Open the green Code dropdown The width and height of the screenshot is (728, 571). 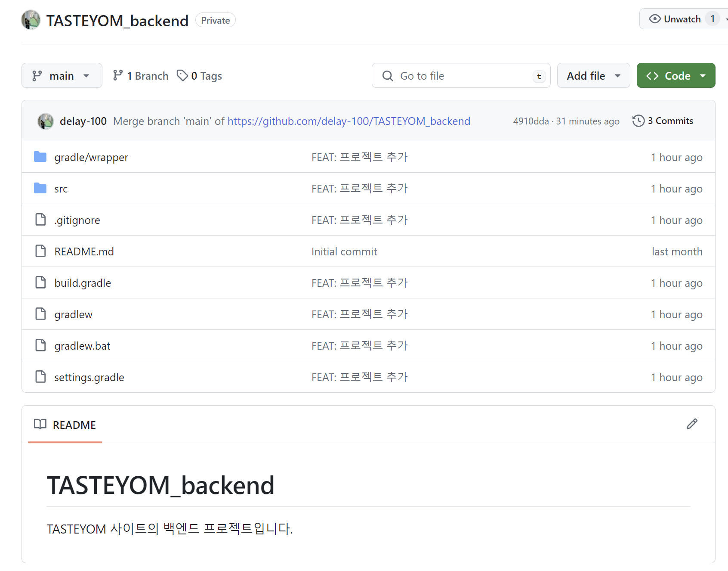point(676,75)
